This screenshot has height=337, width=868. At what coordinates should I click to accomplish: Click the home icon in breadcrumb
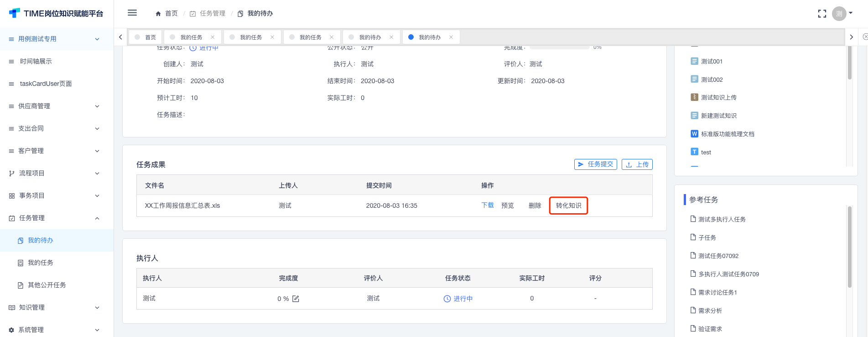click(158, 14)
